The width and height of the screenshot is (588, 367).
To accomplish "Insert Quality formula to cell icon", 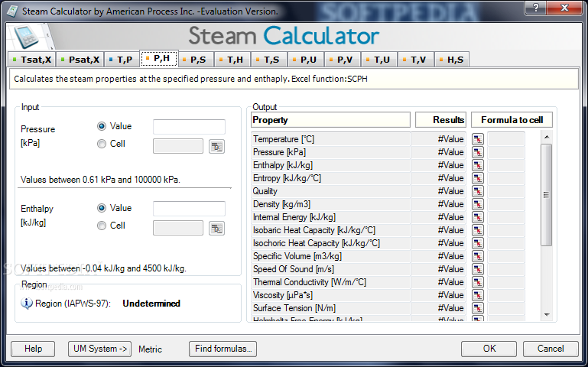I will (x=478, y=191).
